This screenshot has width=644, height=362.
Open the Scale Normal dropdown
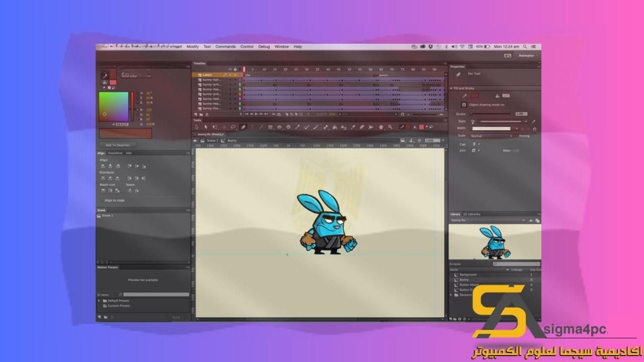pyautogui.click(x=492, y=136)
